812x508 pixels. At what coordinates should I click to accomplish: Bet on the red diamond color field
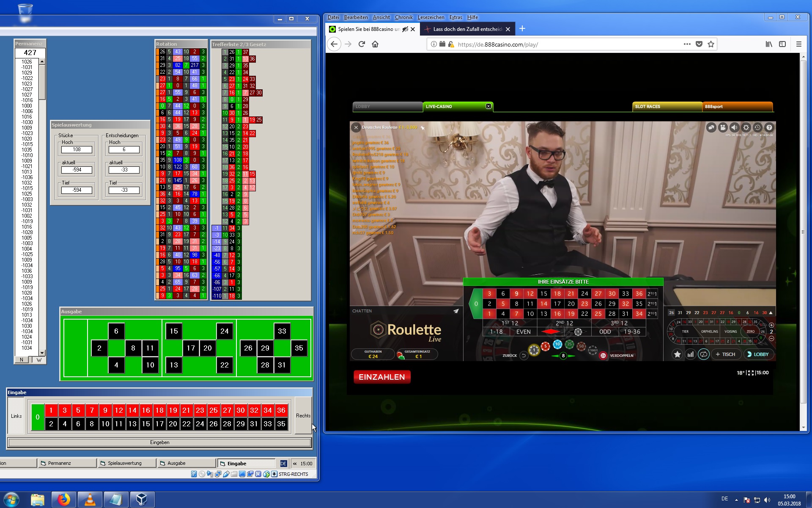(550, 332)
